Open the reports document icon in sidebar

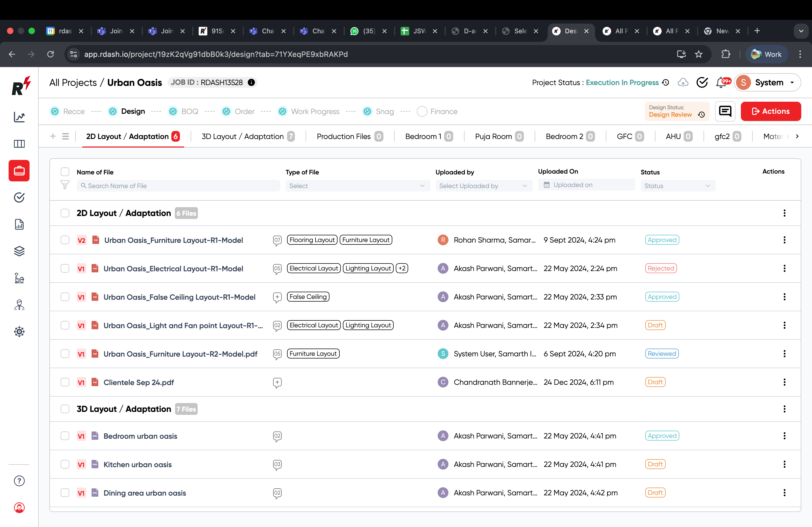click(19, 224)
